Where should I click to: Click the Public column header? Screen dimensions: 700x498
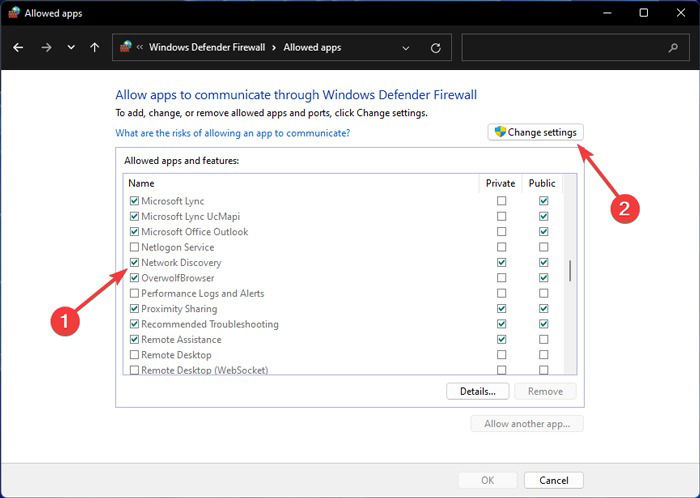pos(542,183)
